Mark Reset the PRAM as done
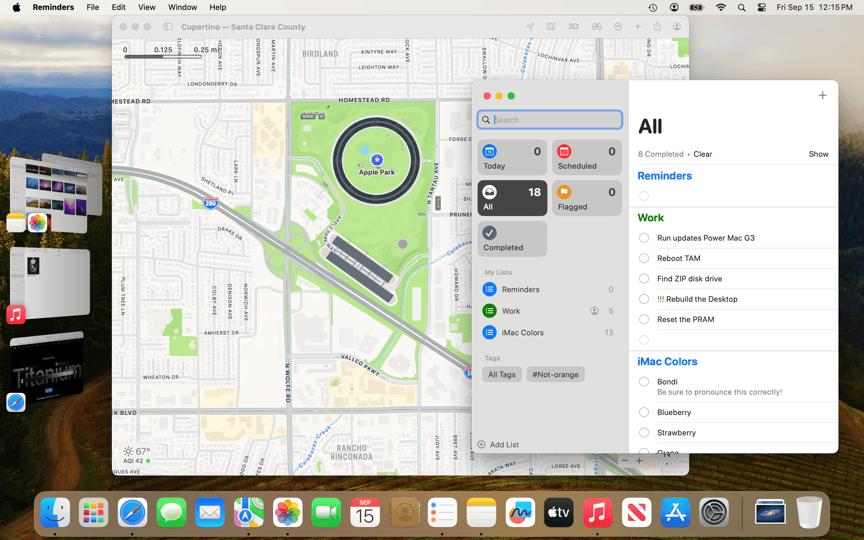 pos(644,319)
